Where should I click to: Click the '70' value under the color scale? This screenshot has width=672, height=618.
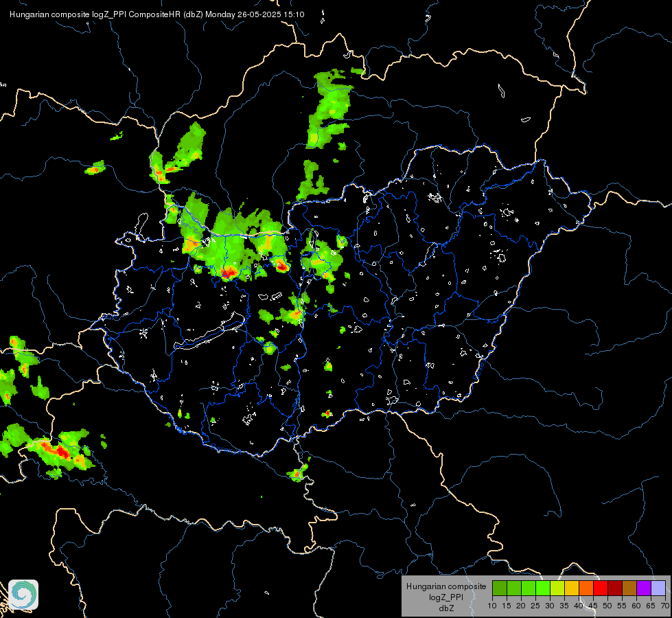[x=665, y=606]
